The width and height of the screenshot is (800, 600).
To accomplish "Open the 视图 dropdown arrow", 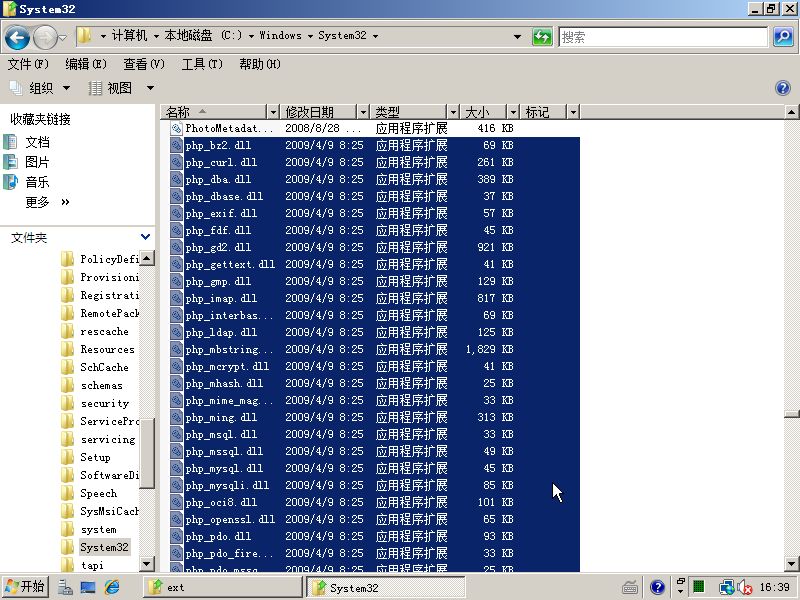I will (x=150, y=88).
